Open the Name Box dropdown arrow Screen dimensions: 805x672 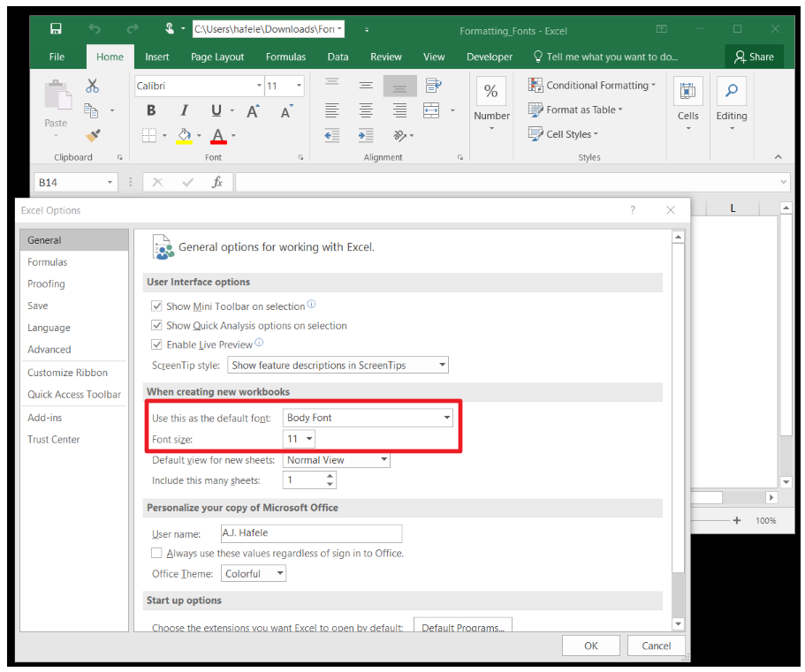(110, 183)
